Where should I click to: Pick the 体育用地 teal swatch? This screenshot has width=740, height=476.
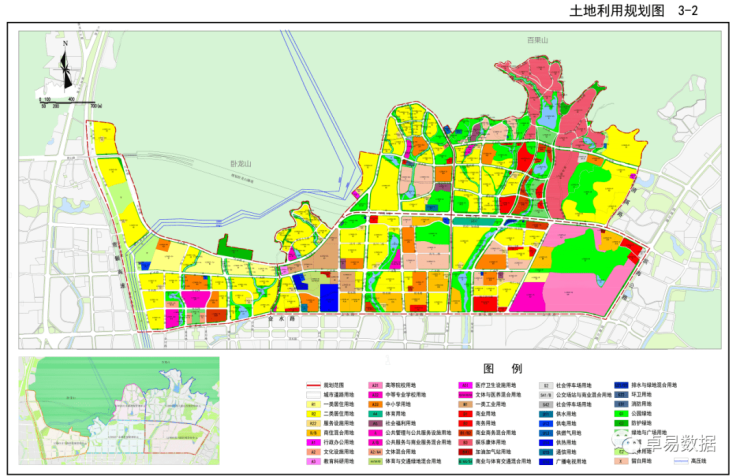(375, 414)
